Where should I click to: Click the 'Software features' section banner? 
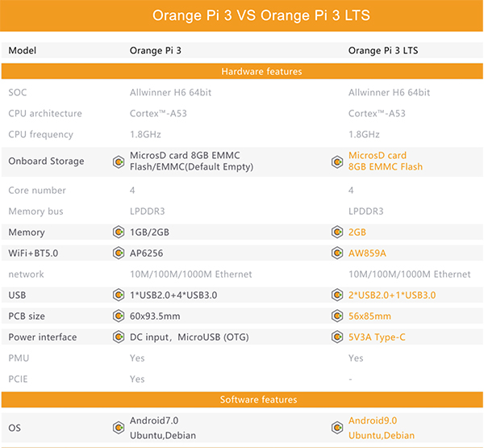click(x=242, y=400)
